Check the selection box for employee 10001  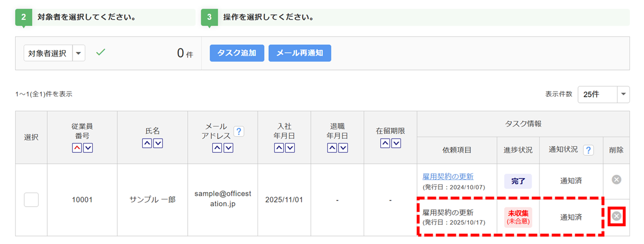[31, 200]
